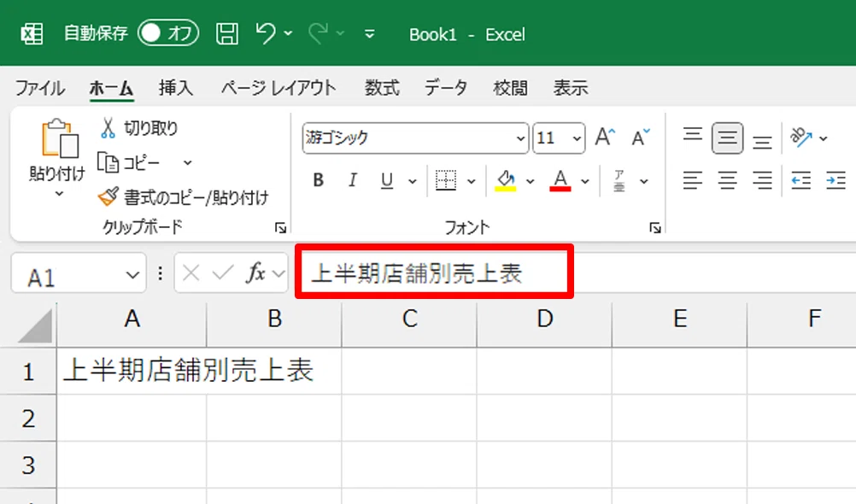
Task: Expand the 貼り付け options arrow
Action: (x=59, y=194)
